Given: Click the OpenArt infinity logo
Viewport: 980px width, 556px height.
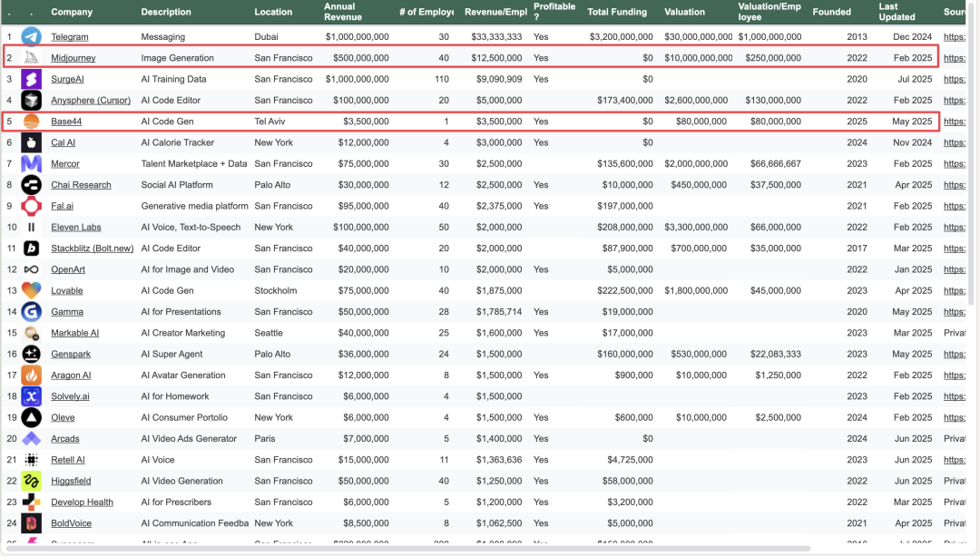Looking at the screenshot, I should click(31, 269).
